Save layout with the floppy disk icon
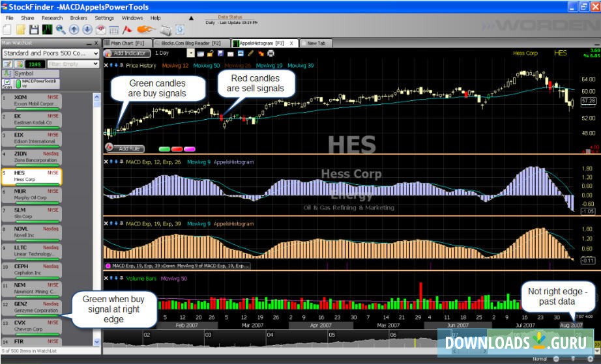Screen dimensions: 601x364 34,30
